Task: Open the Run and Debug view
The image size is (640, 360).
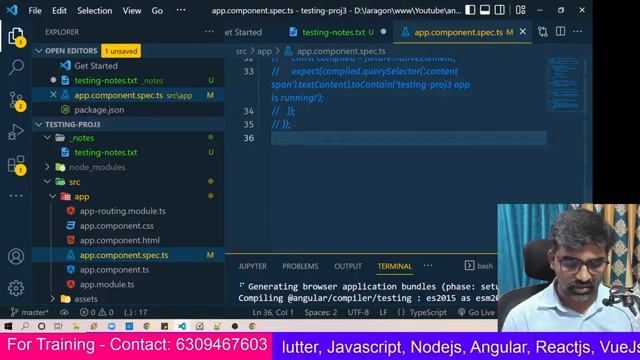Action: 16,132
